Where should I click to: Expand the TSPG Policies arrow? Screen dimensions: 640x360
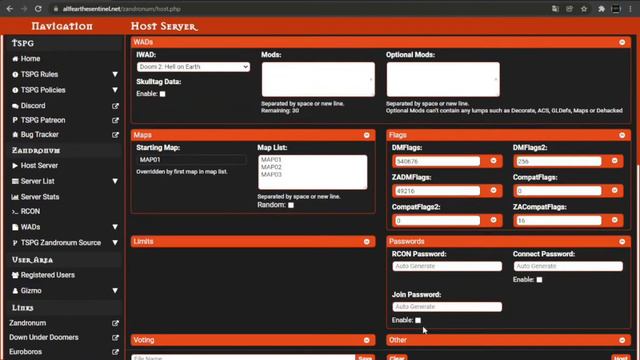[115, 90]
